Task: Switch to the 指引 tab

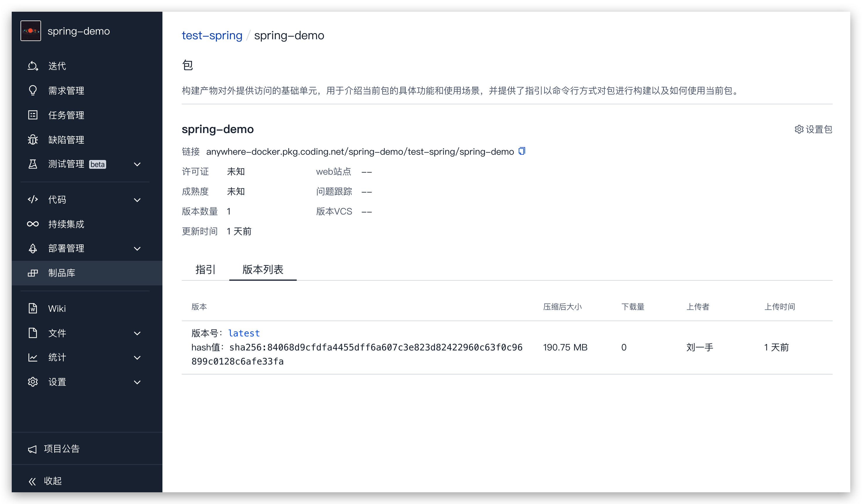Action: pyautogui.click(x=205, y=270)
